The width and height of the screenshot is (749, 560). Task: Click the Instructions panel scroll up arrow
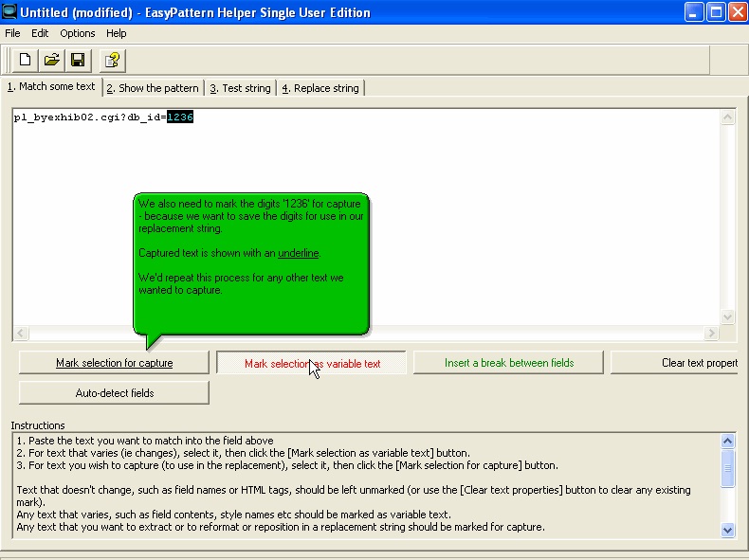point(727,441)
